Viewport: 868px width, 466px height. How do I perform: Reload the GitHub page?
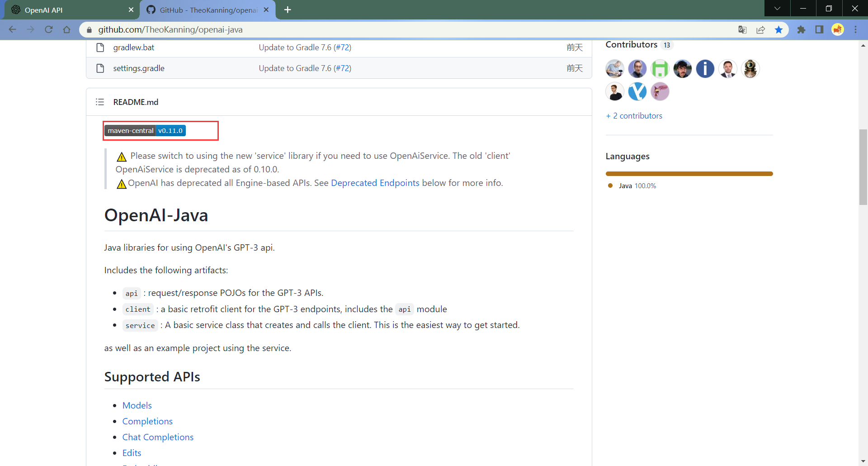[x=48, y=29]
